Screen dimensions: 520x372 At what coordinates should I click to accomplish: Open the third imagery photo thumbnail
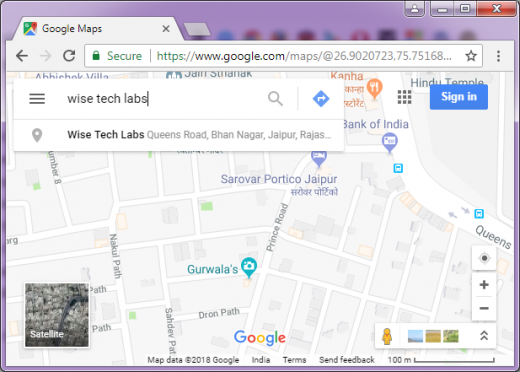[x=451, y=336]
